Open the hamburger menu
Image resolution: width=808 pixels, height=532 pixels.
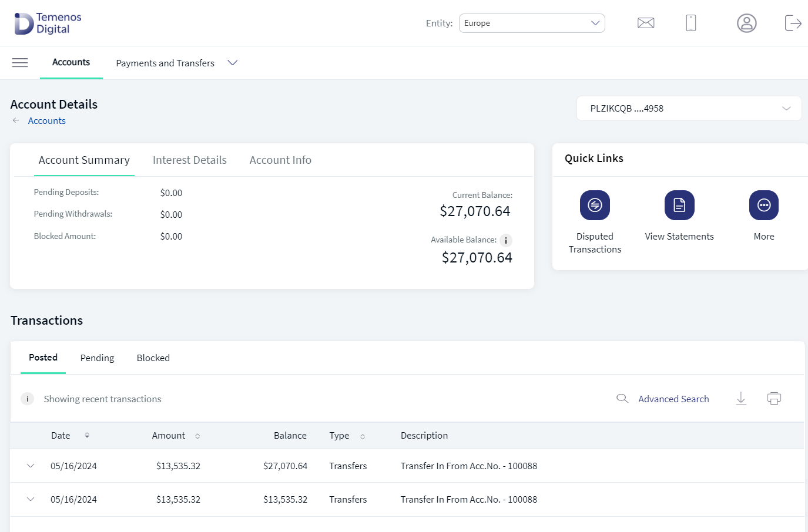click(x=20, y=63)
